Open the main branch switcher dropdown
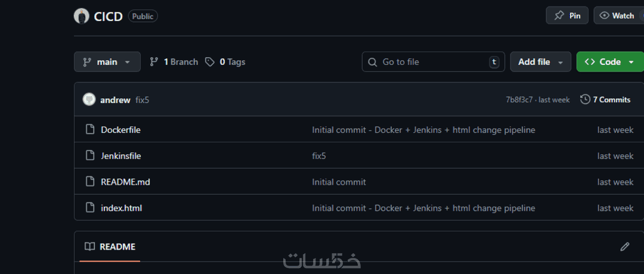 pos(107,62)
